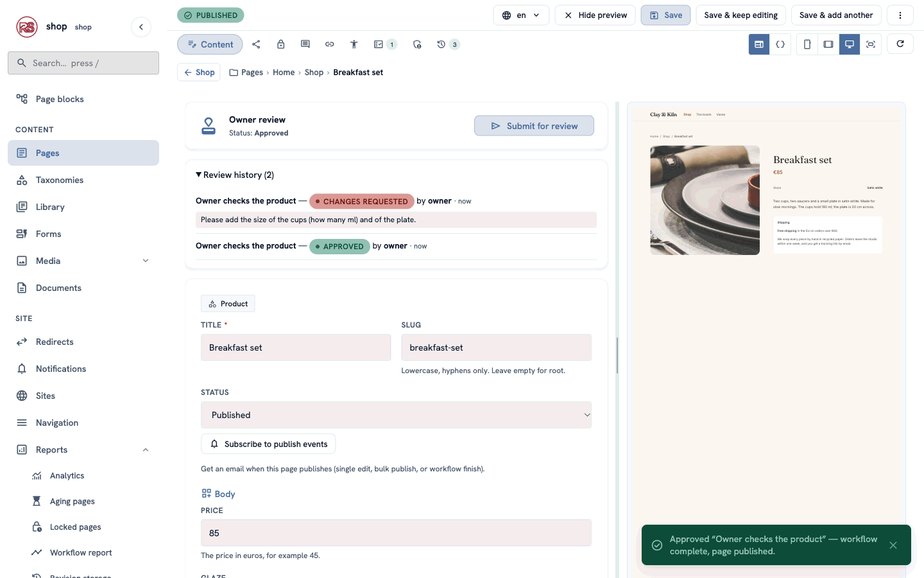Viewport: 924px width, 578px height.
Task: Collapse the Reports submenu chevron
Action: tap(146, 450)
